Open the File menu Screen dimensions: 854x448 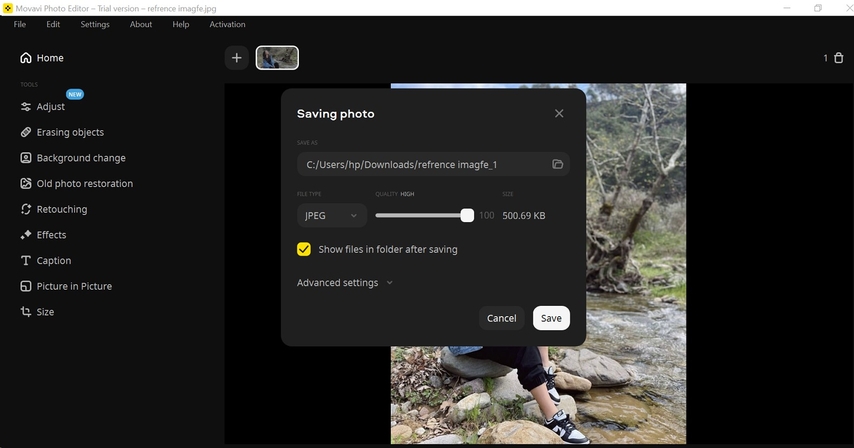pyautogui.click(x=20, y=24)
